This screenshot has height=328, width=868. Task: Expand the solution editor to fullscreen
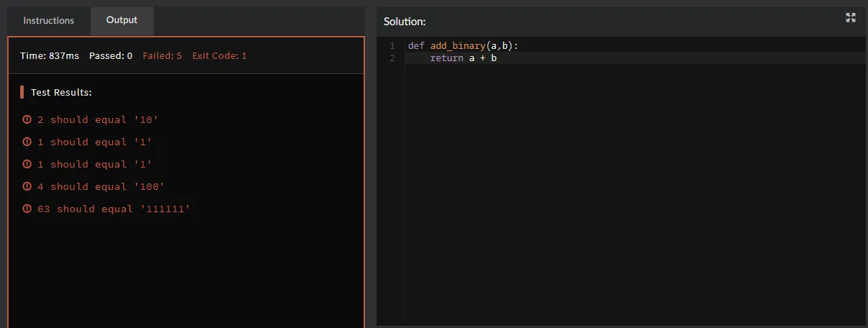(851, 18)
